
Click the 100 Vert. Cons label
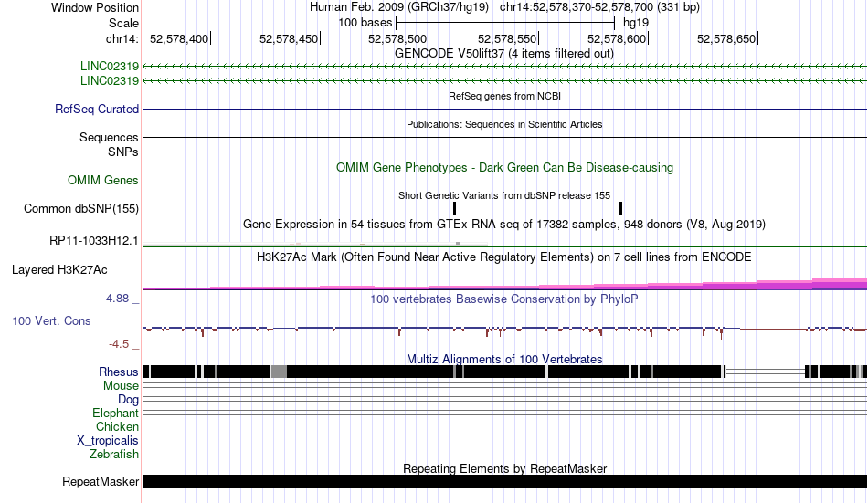[x=51, y=321]
